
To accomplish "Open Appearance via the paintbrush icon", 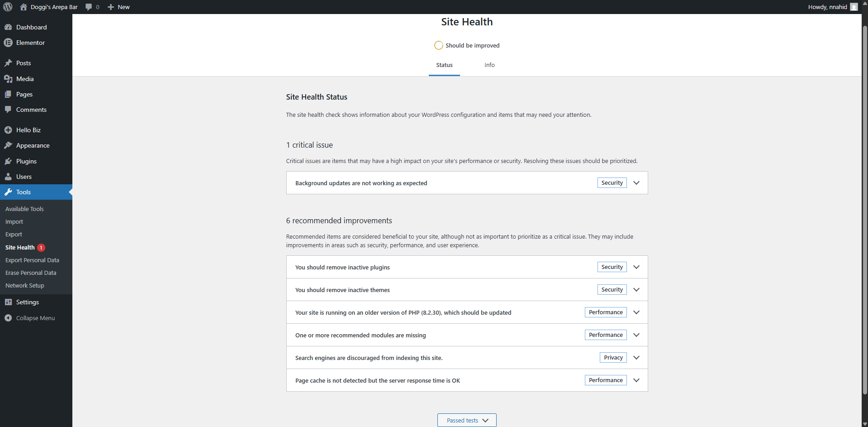I will tap(9, 145).
